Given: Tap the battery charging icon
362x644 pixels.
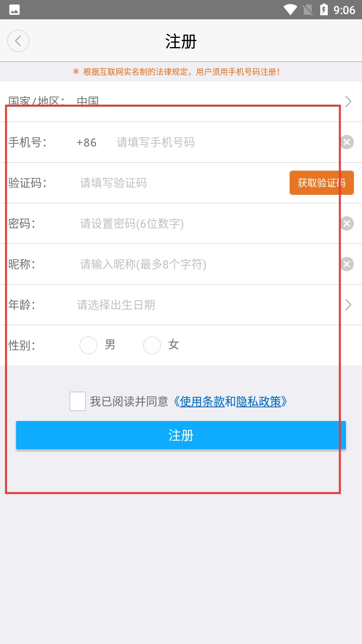Looking at the screenshot, I should (324, 10).
